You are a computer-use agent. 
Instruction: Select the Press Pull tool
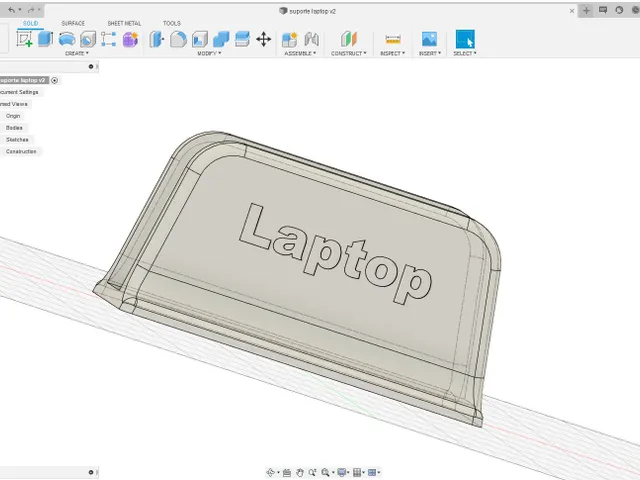pyautogui.click(x=156, y=39)
